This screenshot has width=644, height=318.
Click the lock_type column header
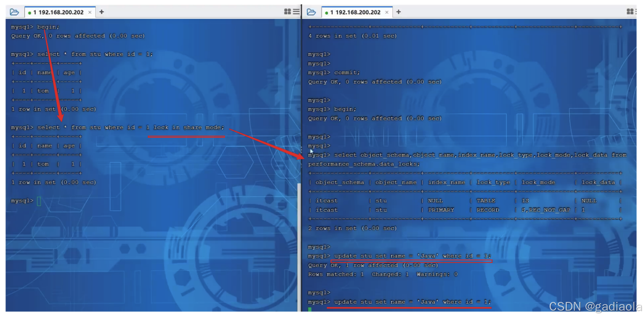pyautogui.click(x=493, y=182)
